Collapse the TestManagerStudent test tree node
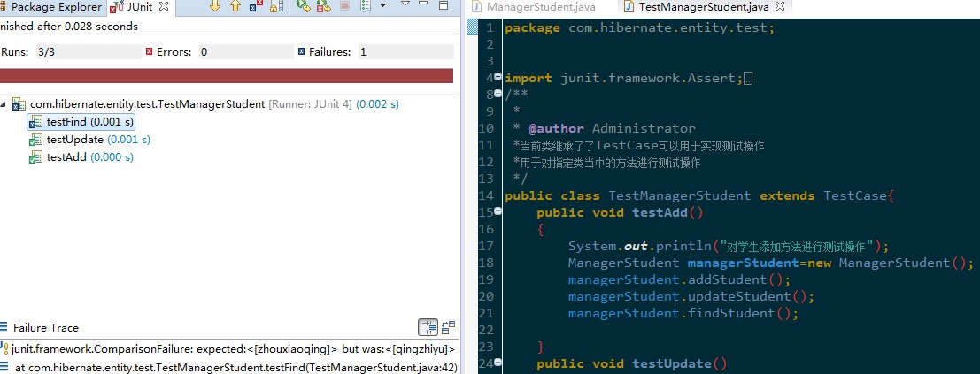Screen dimensions: 980x374 point(4,105)
